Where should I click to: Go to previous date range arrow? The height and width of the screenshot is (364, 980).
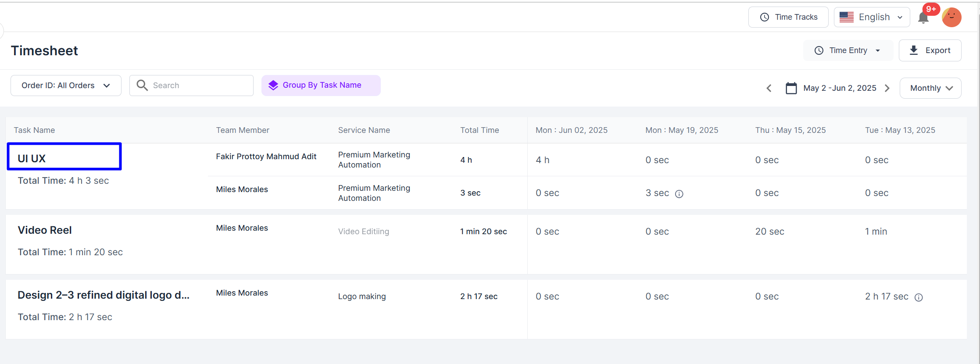[x=769, y=88]
